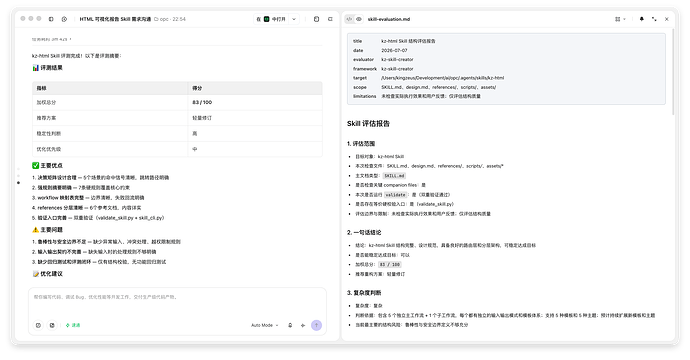690x360 pixels.
Task: Click the 优化建议 heading in chat
Action: (48, 274)
